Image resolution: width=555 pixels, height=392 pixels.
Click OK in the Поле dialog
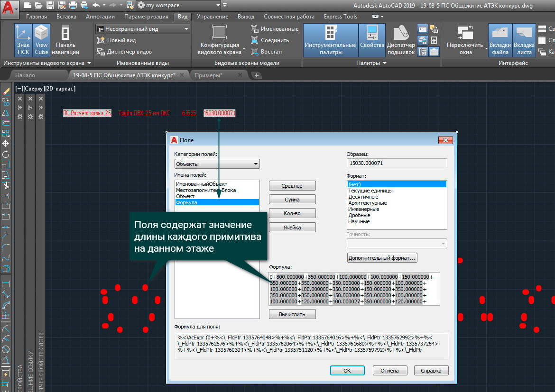pyautogui.click(x=347, y=371)
